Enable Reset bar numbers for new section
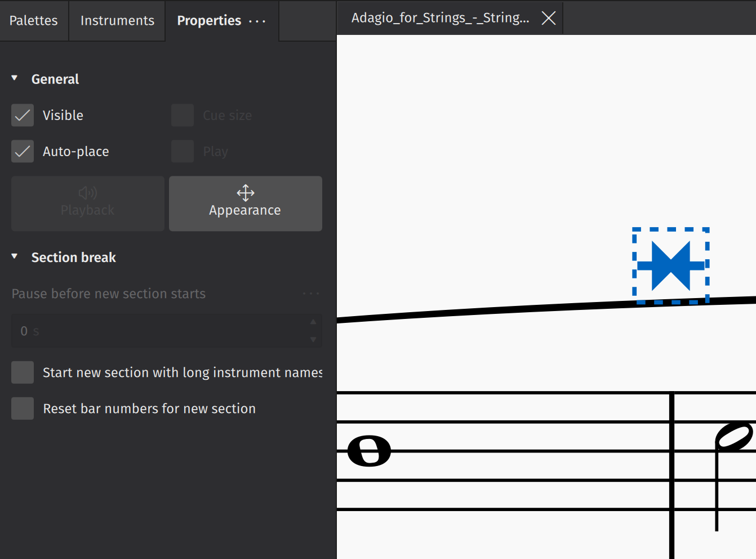The width and height of the screenshot is (756, 559). coord(23,409)
